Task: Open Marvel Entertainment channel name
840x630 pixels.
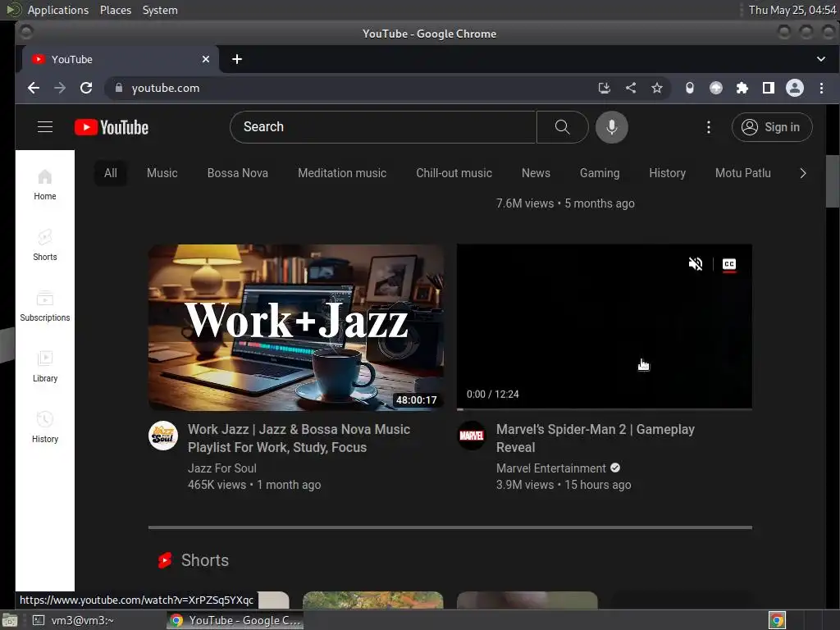Action: tap(550, 468)
